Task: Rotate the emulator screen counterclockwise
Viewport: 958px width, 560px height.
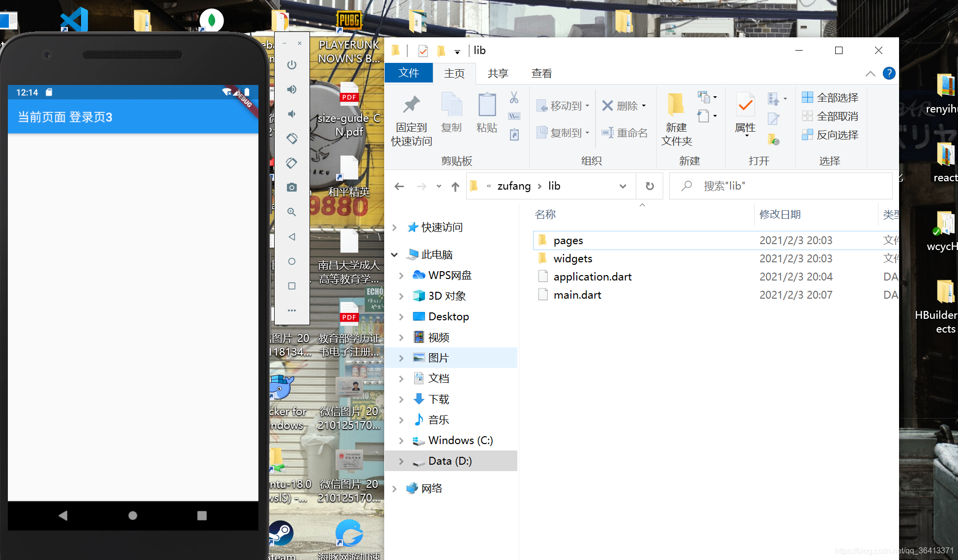Action: [292, 139]
